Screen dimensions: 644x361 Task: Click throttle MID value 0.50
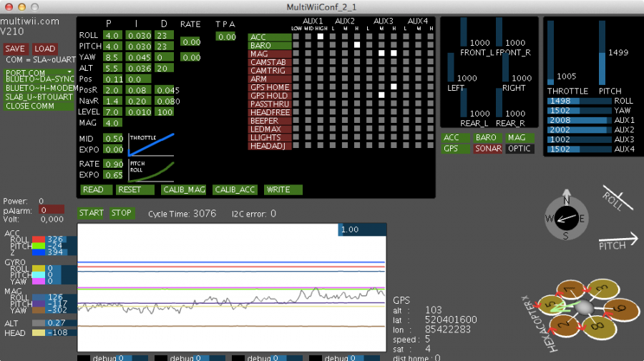pos(113,139)
